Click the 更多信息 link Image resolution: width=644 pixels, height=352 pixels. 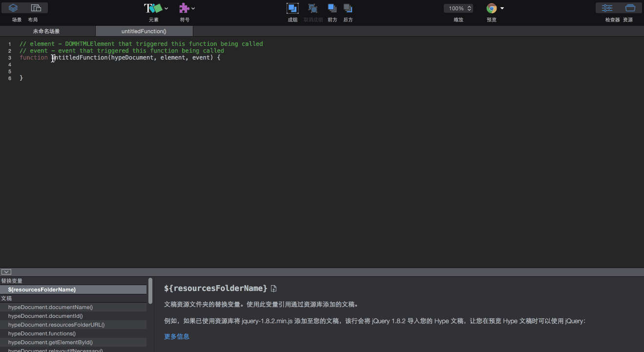177,336
